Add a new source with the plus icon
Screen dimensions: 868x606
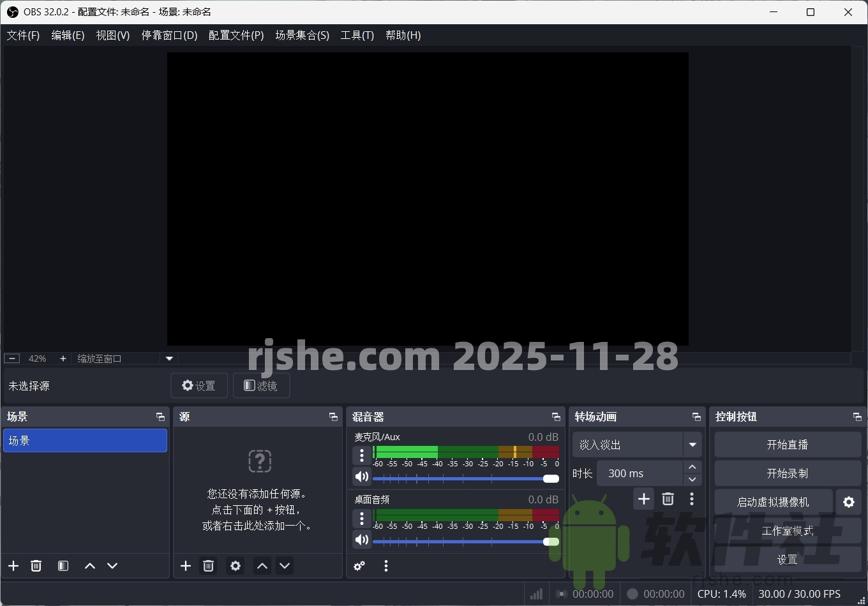pyautogui.click(x=185, y=566)
